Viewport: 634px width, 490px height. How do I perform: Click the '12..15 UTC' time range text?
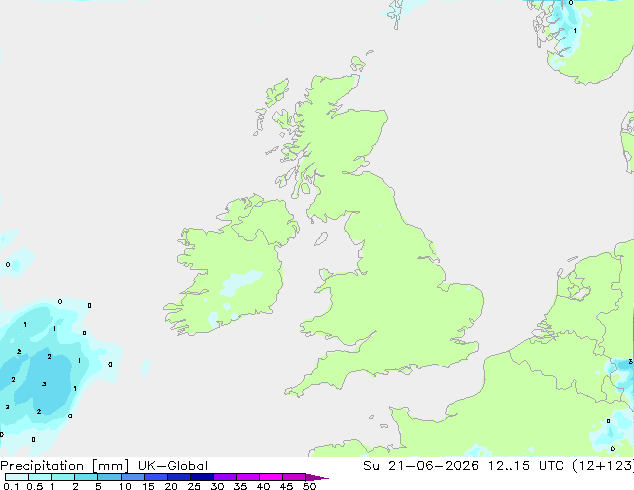click(x=526, y=466)
